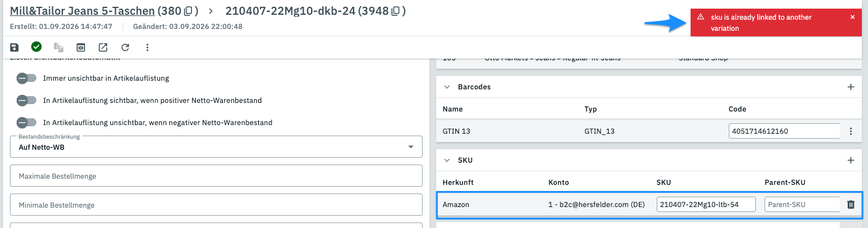Add a new barcode with plus icon
The width and height of the screenshot is (868, 228).
pyautogui.click(x=851, y=87)
